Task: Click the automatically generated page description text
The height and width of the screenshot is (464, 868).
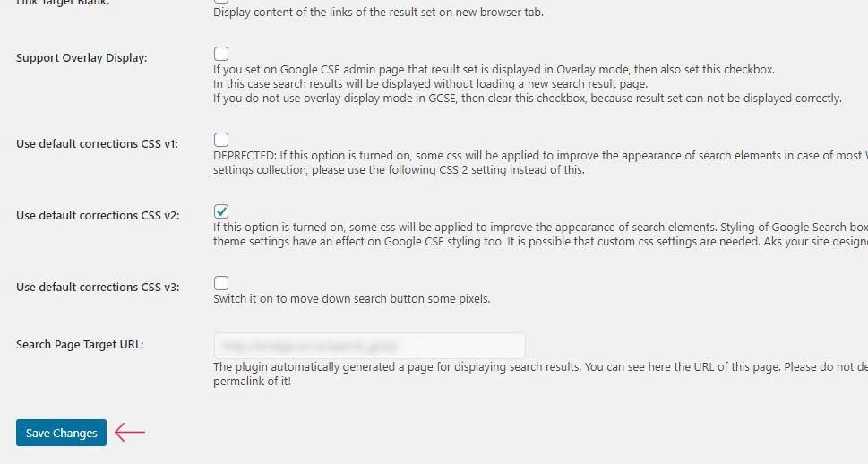Action: tap(540, 374)
